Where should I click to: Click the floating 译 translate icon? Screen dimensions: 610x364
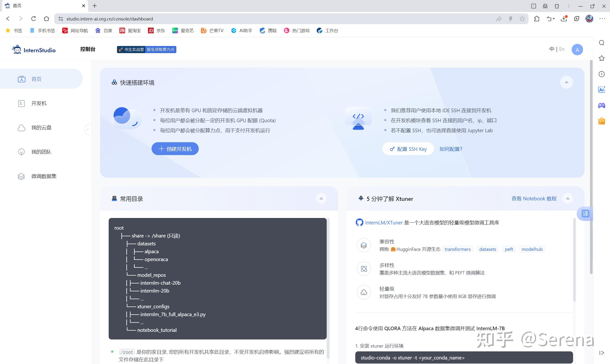[x=585, y=213]
